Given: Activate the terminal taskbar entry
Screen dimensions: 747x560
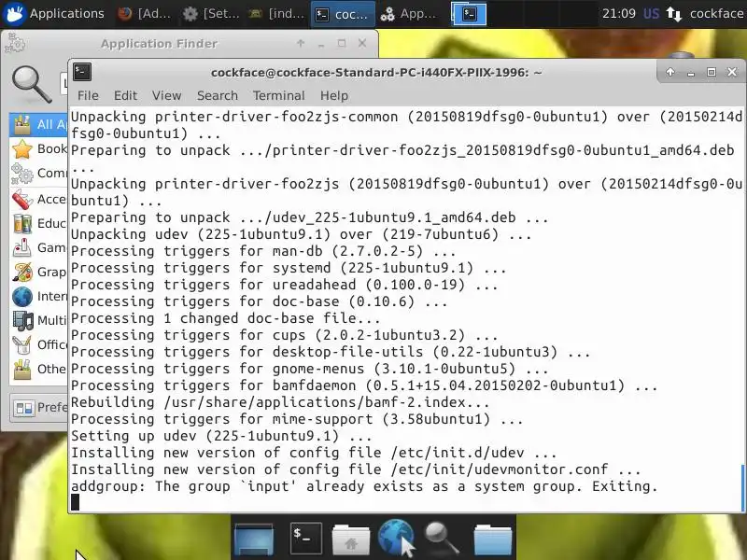Looking at the screenshot, I should pyautogui.click(x=343, y=14).
